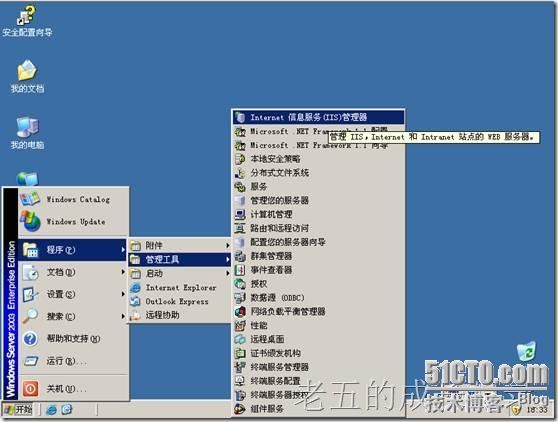Launch Outlook Express from Programs menu
Screen dimensions: 558x422
[x=179, y=301]
